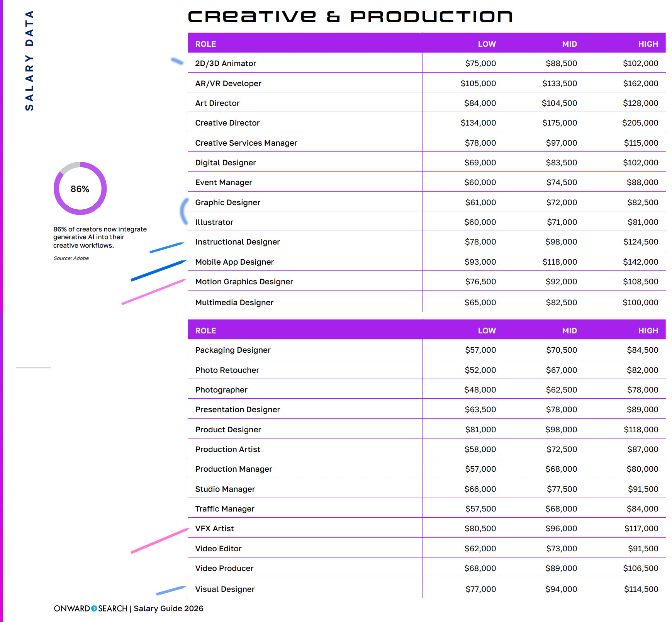Click the generative AI statistic caption
Screen dimensions: 672x622
pyautogui.click(x=100, y=237)
